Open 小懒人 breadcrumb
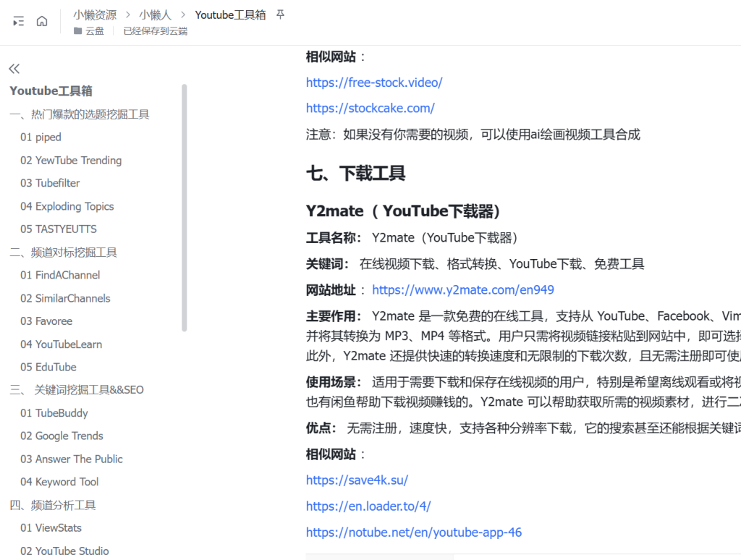 coord(155,15)
